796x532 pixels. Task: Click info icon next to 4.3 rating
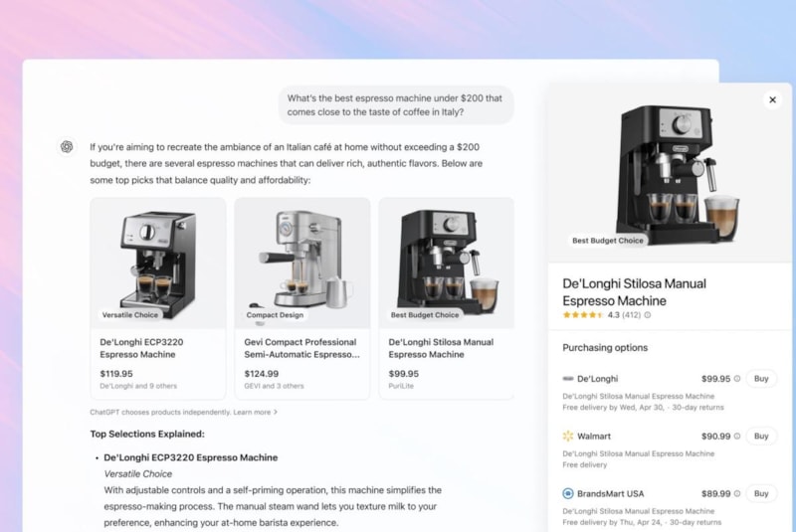(x=648, y=315)
